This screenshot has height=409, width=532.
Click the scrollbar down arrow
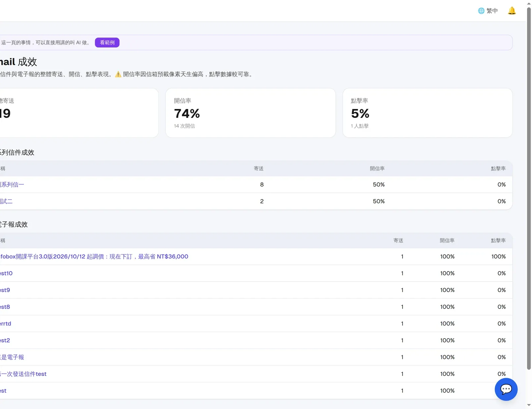pyautogui.click(x=529, y=405)
